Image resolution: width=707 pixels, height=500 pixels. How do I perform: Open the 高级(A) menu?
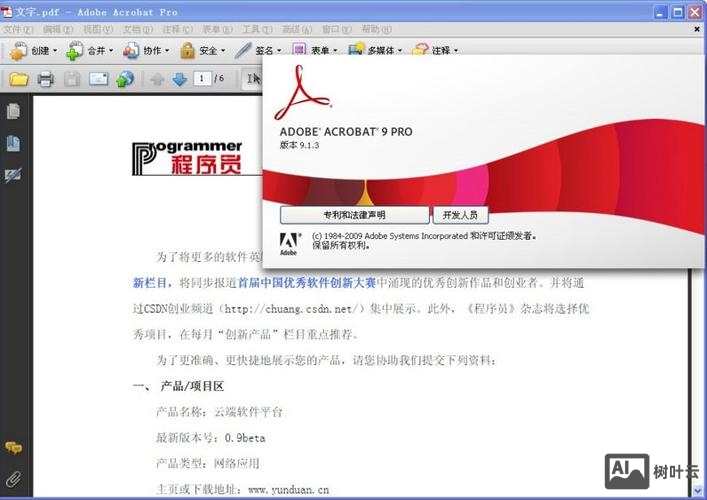[297, 29]
